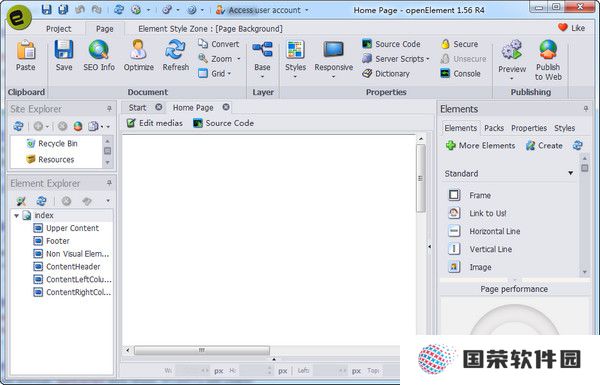The image size is (600, 385).
Task: Switch to Packs tab
Action: coord(494,128)
